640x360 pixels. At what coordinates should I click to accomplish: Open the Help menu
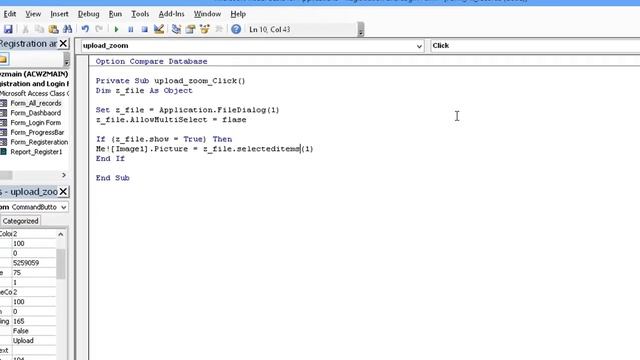[238, 14]
